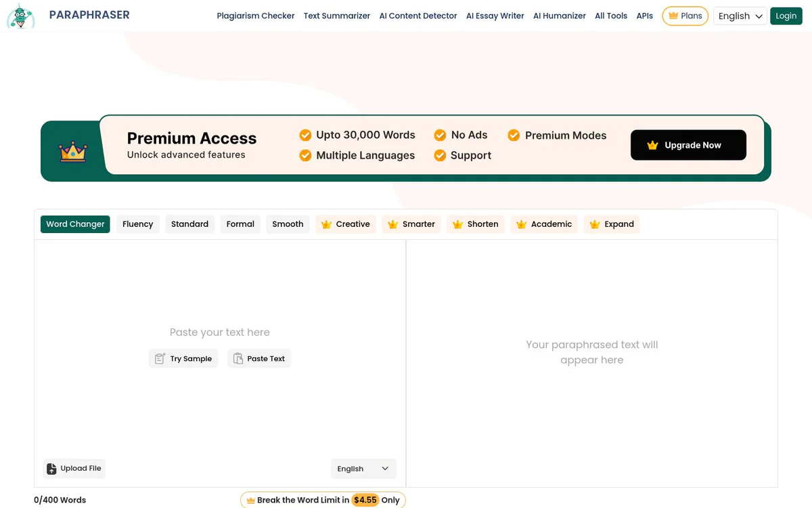Open APIs link in header
Screen dimensions: 812x508
click(645, 16)
